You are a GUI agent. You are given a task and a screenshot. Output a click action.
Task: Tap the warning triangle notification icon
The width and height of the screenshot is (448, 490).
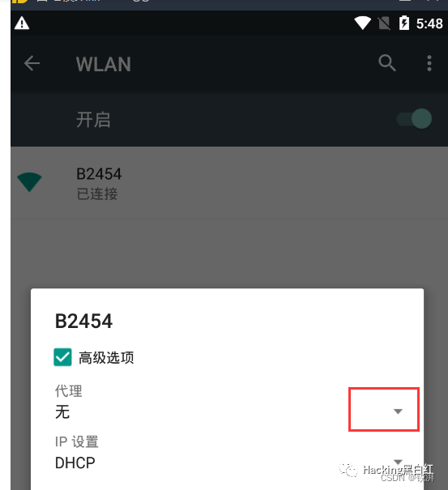[x=22, y=23]
